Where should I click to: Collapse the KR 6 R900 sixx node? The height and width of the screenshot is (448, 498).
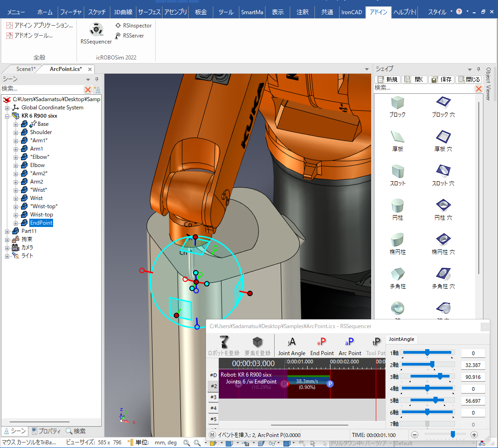point(7,116)
